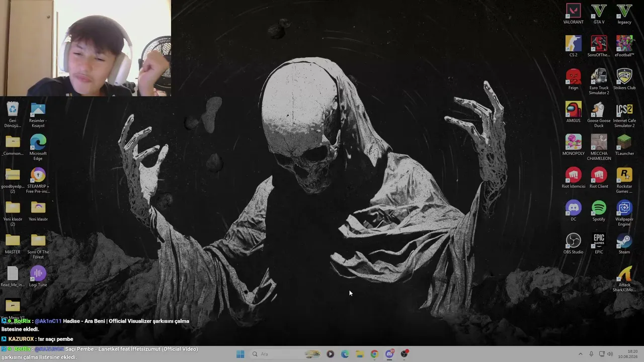Launch the Spotify desktop shortcut
The width and height of the screenshot is (644, 362).
[599, 211]
